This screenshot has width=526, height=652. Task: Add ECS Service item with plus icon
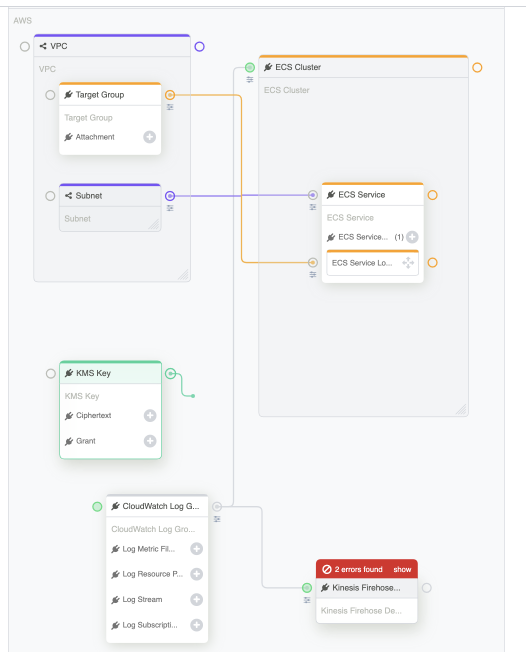pos(412,237)
